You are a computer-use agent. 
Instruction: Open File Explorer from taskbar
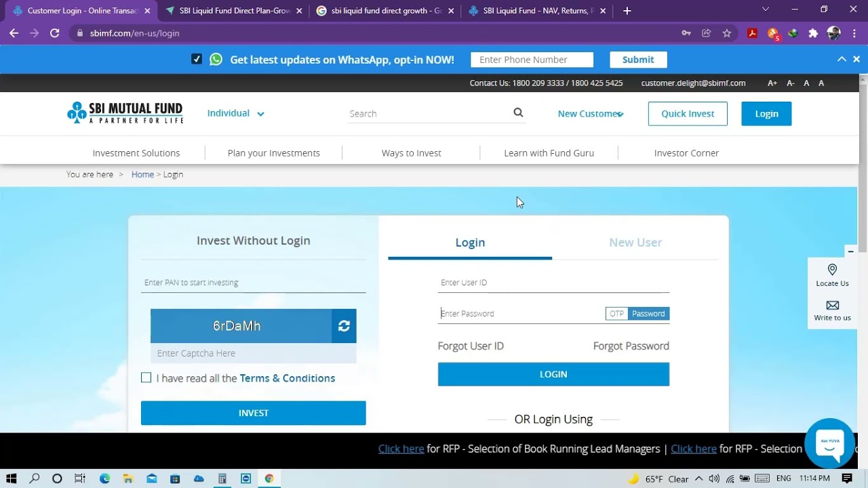(127, 479)
